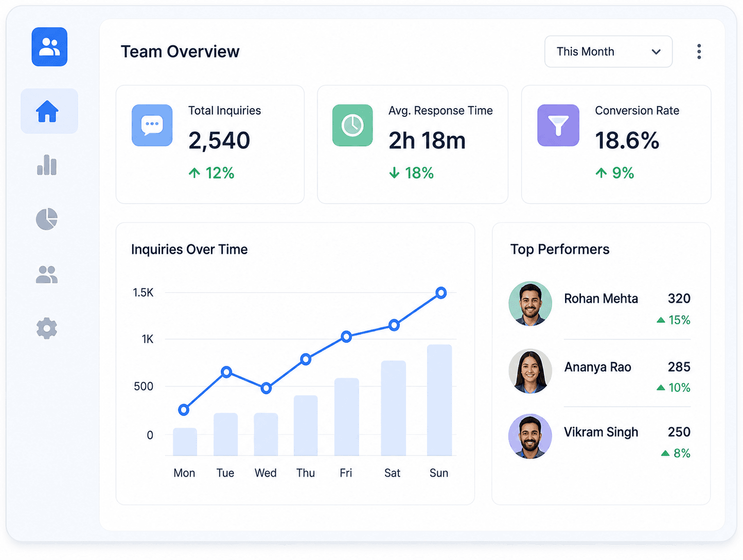The width and height of the screenshot is (743, 560).
Task: Click Vikram Singh's 8% growth indicator
Action: 676,454
